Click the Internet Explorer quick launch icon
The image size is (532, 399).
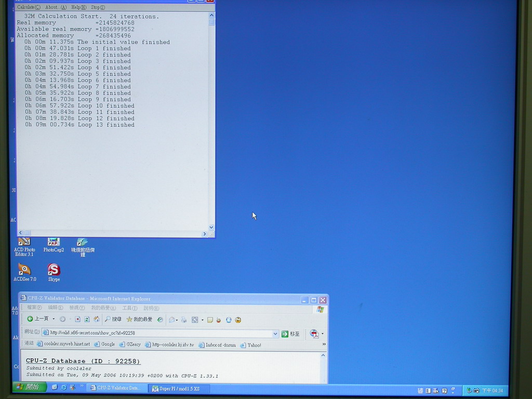click(x=63, y=387)
